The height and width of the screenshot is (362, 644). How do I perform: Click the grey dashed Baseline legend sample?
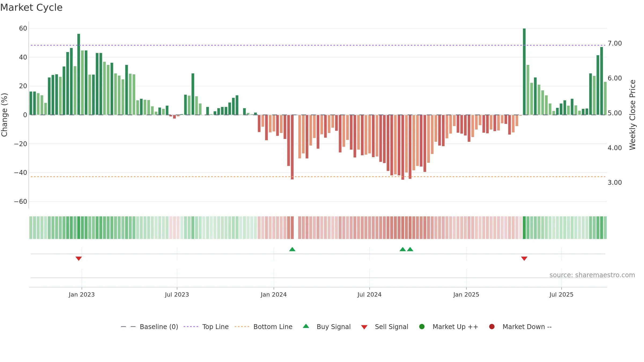[128, 327]
